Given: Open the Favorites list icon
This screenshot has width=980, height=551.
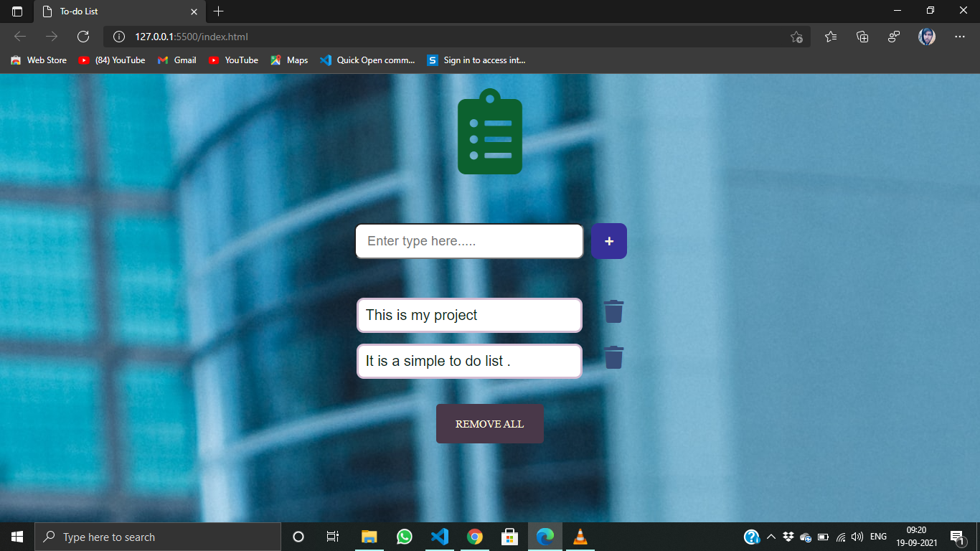Looking at the screenshot, I should (x=831, y=37).
